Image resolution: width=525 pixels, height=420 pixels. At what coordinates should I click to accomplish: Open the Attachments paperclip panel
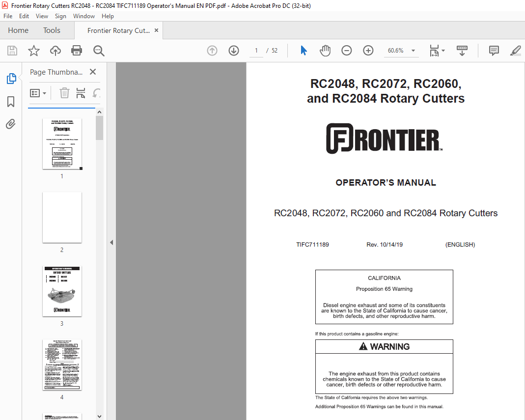[11, 124]
